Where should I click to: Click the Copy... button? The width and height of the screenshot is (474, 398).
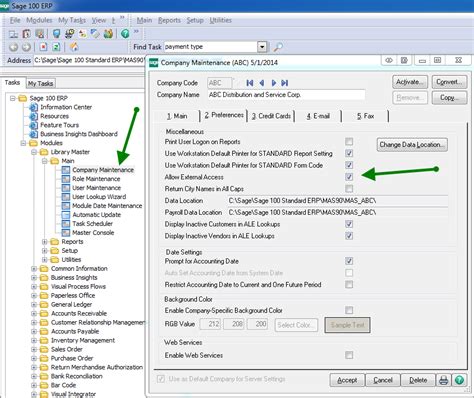449,98
